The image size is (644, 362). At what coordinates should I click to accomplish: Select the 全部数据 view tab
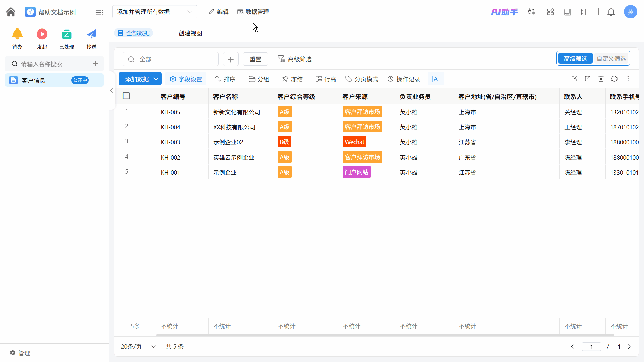pyautogui.click(x=134, y=33)
